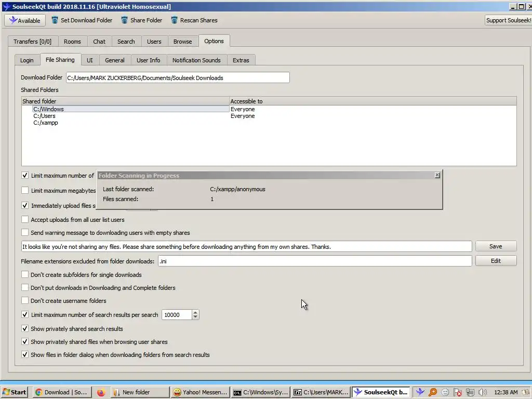The height and width of the screenshot is (399, 532).
Task: Enable Don't create subfolders for single downloads
Action: [x=25, y=274]
